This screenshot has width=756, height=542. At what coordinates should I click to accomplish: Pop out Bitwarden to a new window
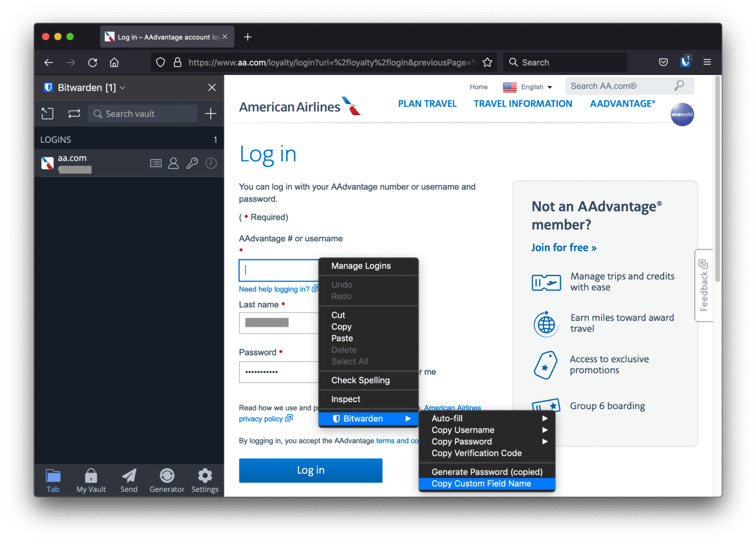point(47,114)
